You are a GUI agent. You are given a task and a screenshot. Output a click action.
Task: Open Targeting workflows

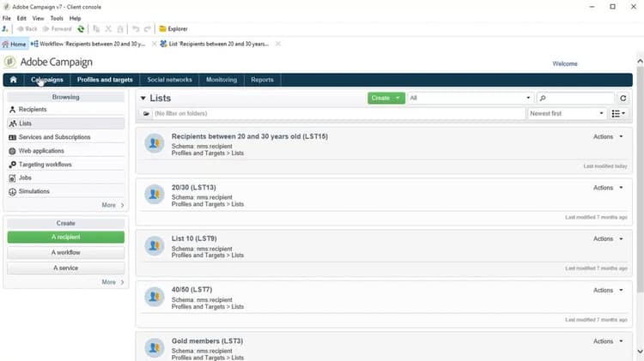coord(66,165)
